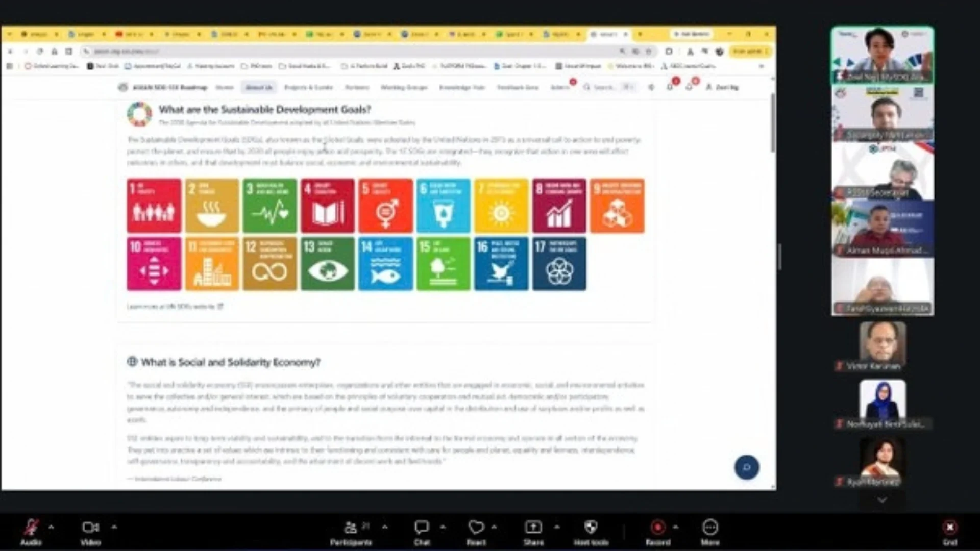Select Victor Karunan's participant thumbnail
This screenshot has width=980, height=551.
click(883, 346)
